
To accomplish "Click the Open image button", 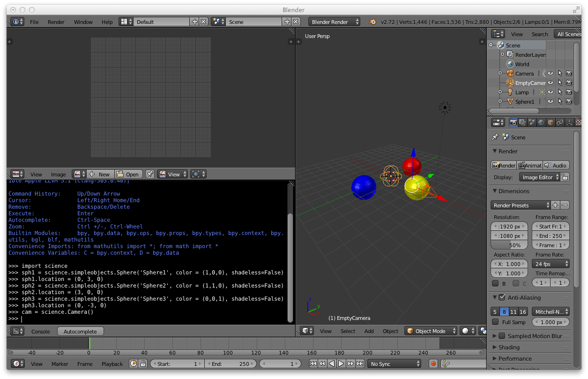I will click(128, 174).
